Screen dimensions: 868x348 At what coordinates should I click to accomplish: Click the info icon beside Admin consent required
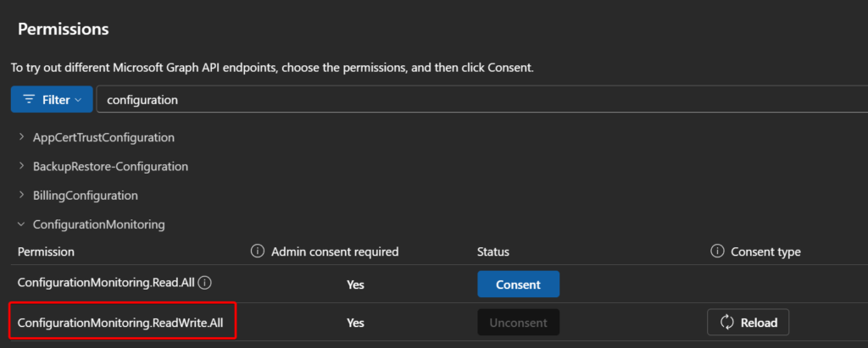(258, 252)
